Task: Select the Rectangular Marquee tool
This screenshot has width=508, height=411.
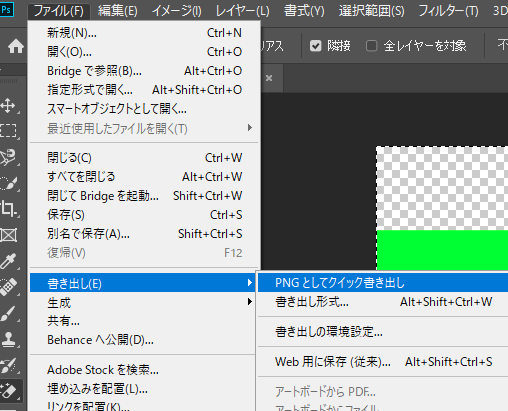Action: (8, 131)
